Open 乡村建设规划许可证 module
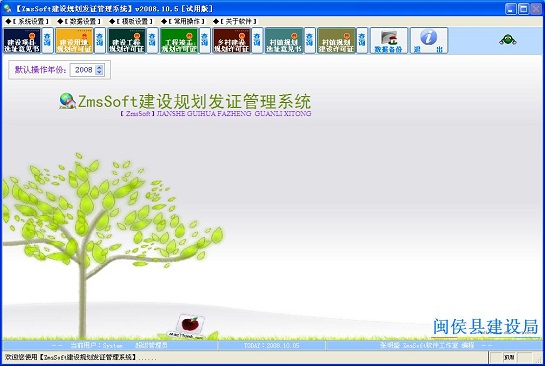This screenshot has width=545, height=366. tap(231, 41)
